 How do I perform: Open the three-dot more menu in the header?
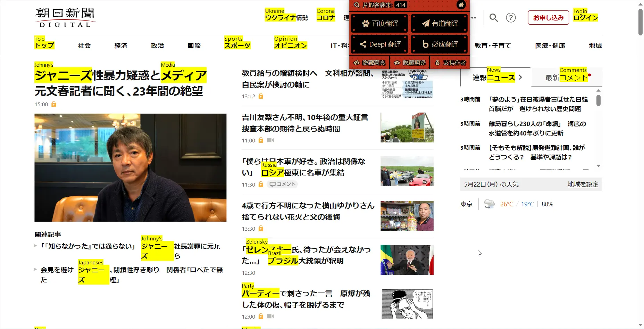tap(473, 18)
